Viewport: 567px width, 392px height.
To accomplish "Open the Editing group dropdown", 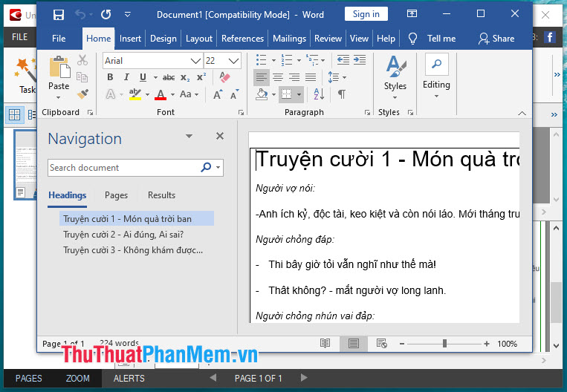I will tap(436, 76).
